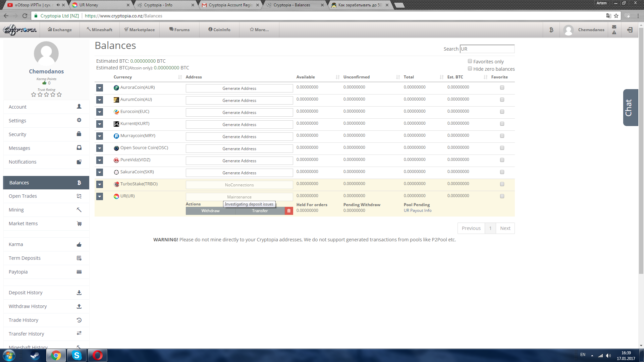Reload the page with the refresh icon
The width and height of the screenshot is (644, 362).
(25, 16)
